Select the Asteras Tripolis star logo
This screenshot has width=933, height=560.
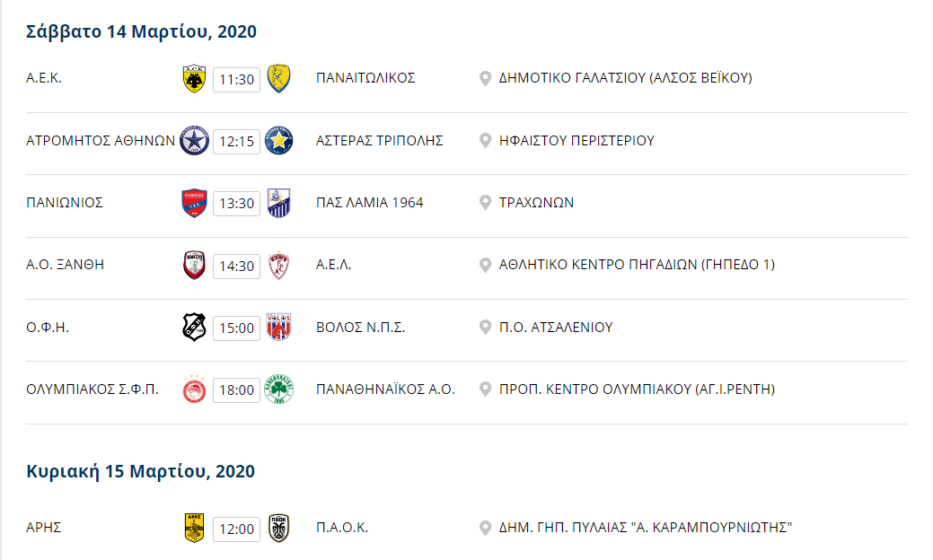click(278, 141)
